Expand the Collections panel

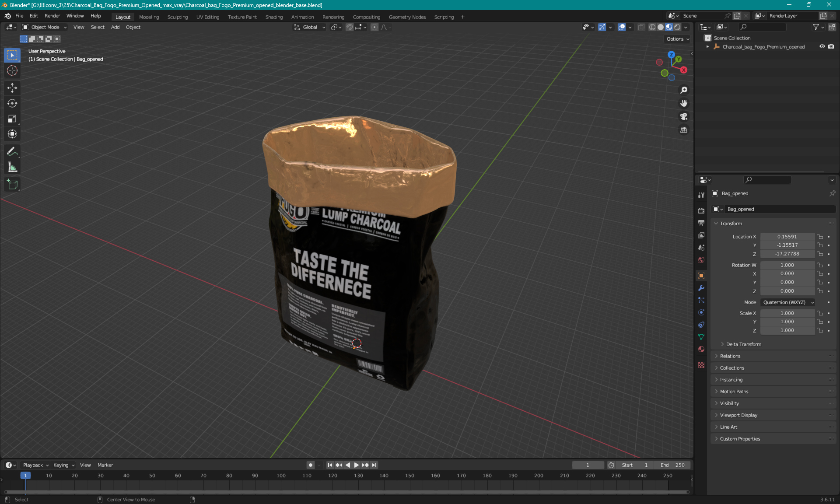point(731,368)
